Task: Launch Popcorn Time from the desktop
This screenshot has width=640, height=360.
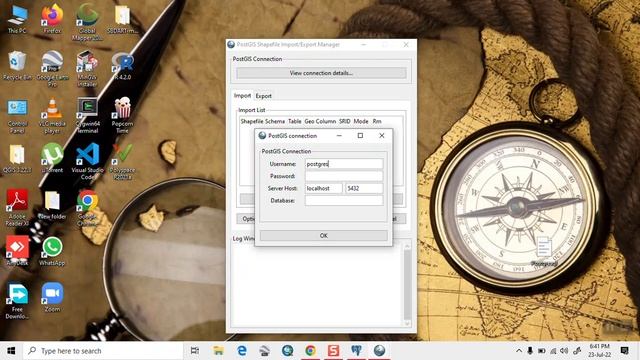Action: (122, 115)
